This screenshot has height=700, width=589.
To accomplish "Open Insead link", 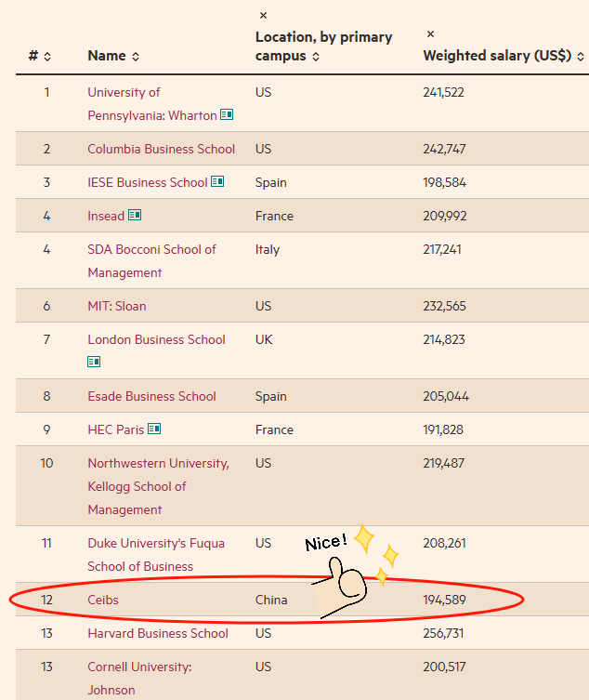I will 106,216.
